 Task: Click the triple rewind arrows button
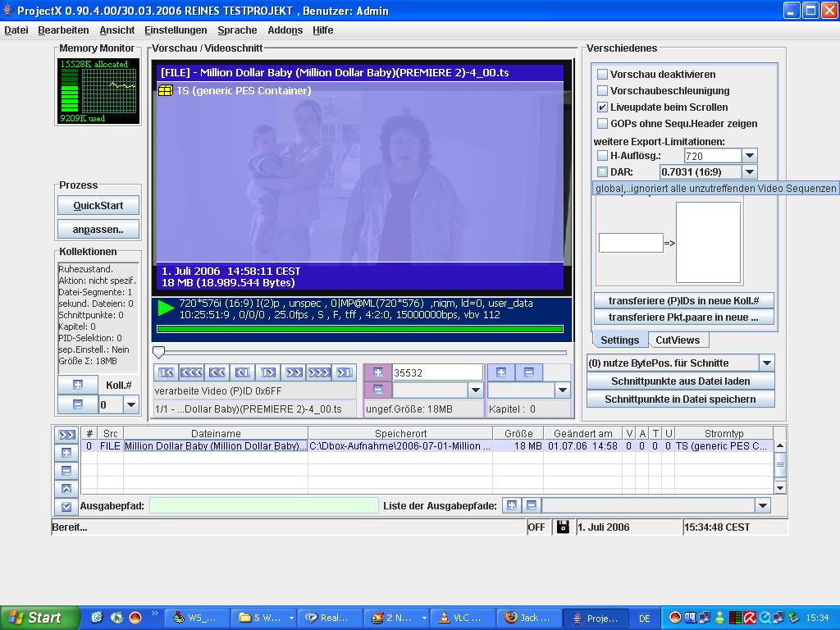pyautogui.click(x=191, y=372)
